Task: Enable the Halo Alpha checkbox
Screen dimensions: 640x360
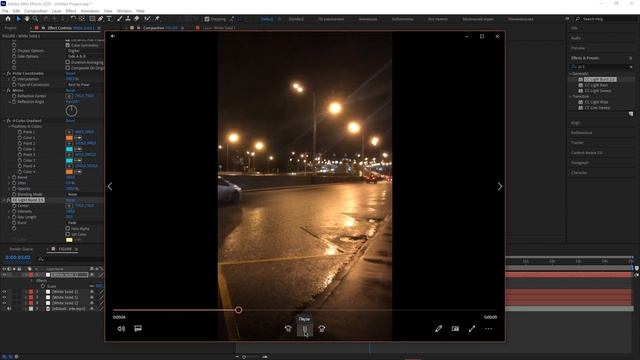Action: point(68,229)
